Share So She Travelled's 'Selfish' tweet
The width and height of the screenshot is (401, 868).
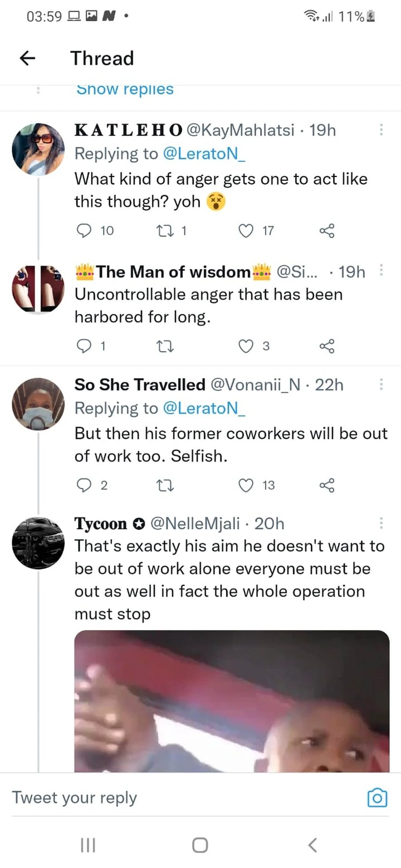327,485
